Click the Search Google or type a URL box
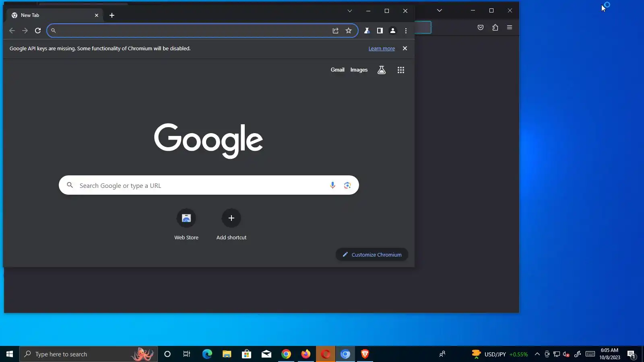The width and height of the screenshot is (644, 362). tap(209, 185)
